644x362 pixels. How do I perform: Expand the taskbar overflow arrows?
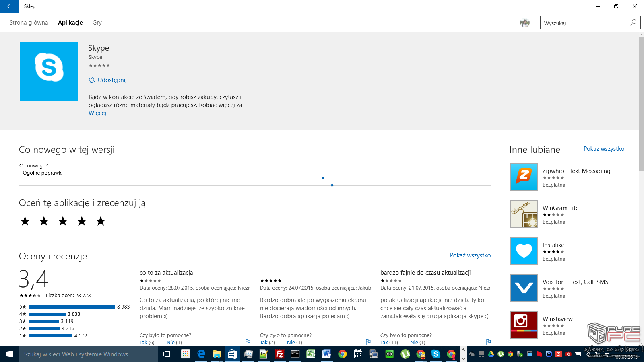pyautogui.click(x=463, y=354)
